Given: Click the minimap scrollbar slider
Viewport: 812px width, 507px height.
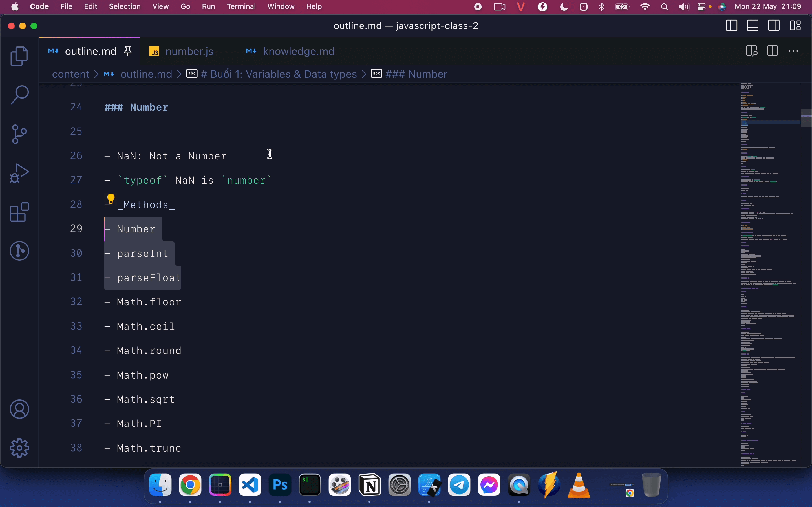Looking at the screenshot, I should 806,118.
